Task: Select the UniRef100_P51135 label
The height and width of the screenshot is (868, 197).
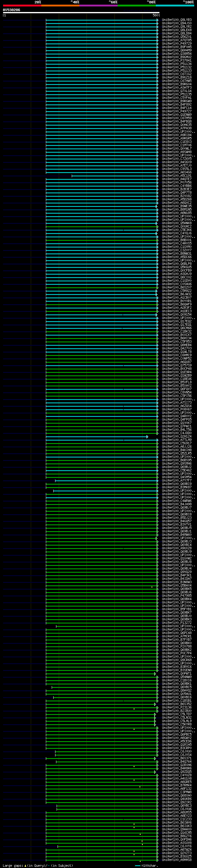Action: 177,94
